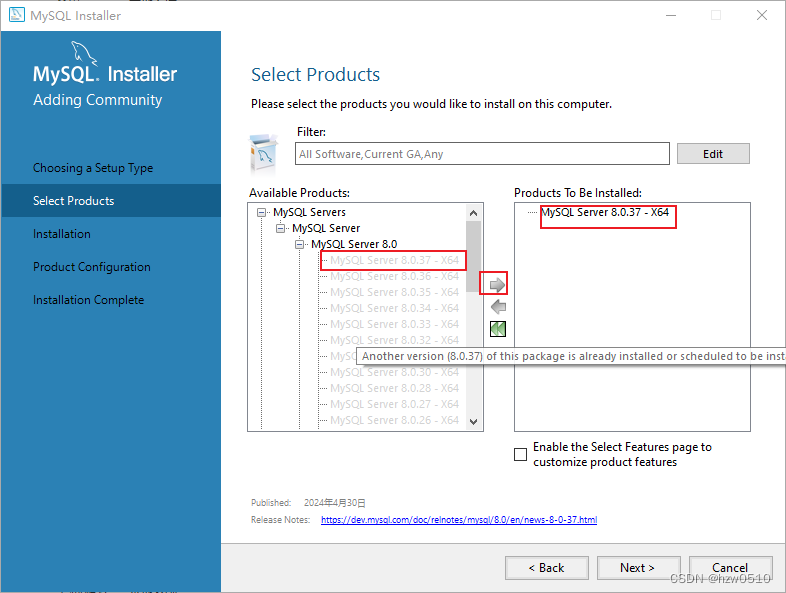
Task: Click the green double-arrow remove all icon
Action: click(498, 329)
